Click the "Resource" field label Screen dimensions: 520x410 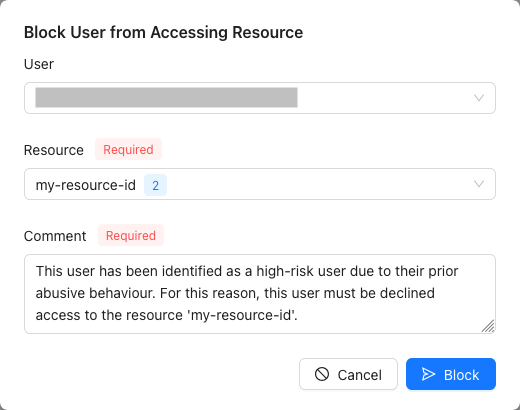[x=54, y=150]
